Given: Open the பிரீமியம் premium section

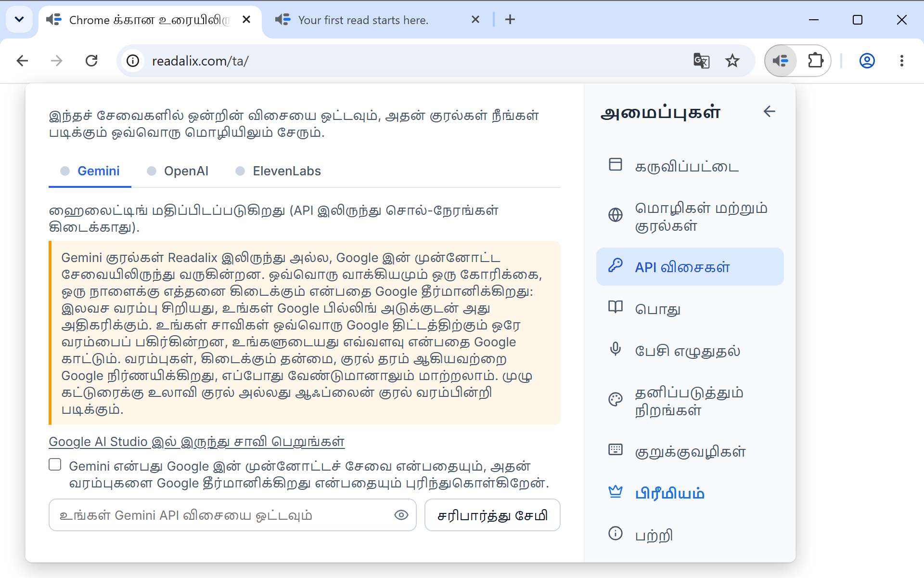Looking at the screenshot, I should (690, 493).
